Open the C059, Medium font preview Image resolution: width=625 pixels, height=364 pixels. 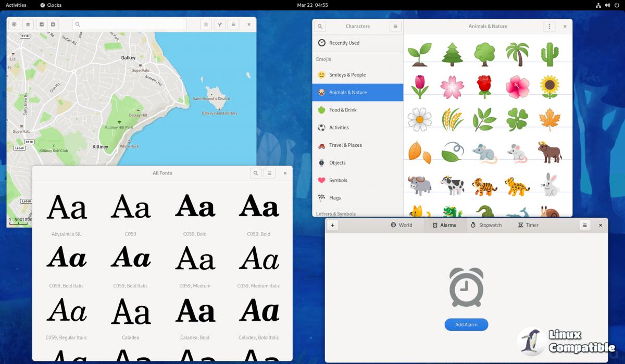pos(195,265)
